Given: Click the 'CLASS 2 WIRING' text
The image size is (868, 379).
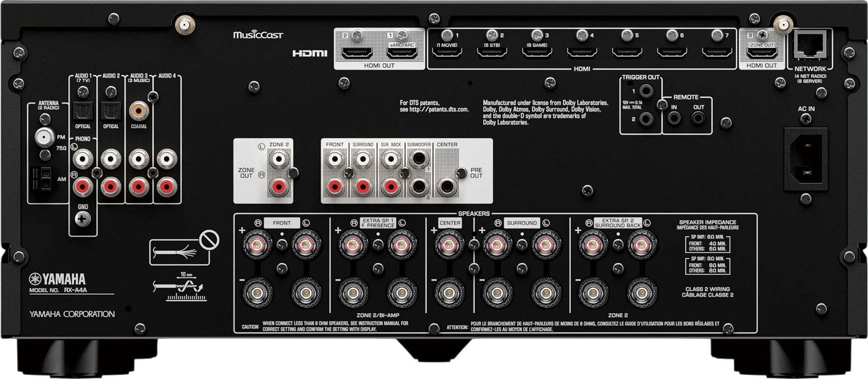Looking at the screenshot, I should tap(707, 289).
